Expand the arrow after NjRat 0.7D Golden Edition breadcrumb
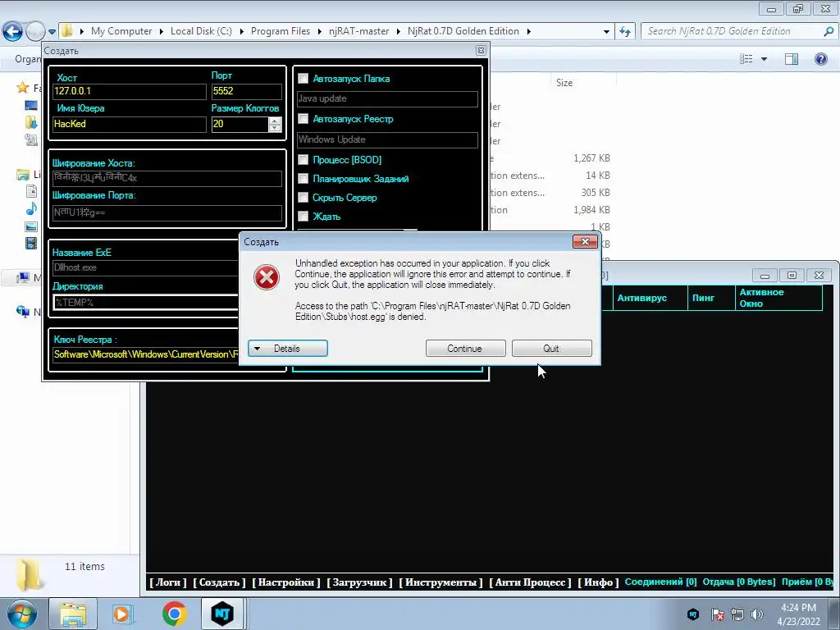This screenshot has height=630, width=840. pyautogui.click(x=528, y=32)
